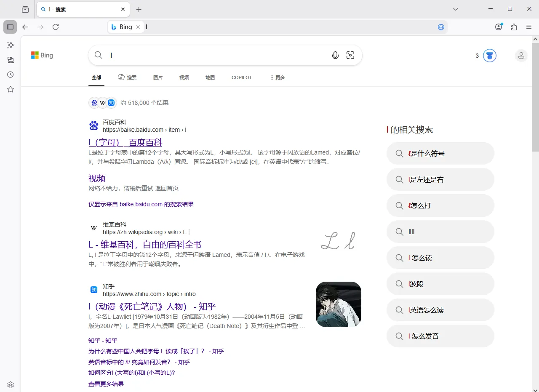Click the Zhihu 知 source icon near result count
The width and height of the screenshot is (539, 392).
[x=111, y=102]
